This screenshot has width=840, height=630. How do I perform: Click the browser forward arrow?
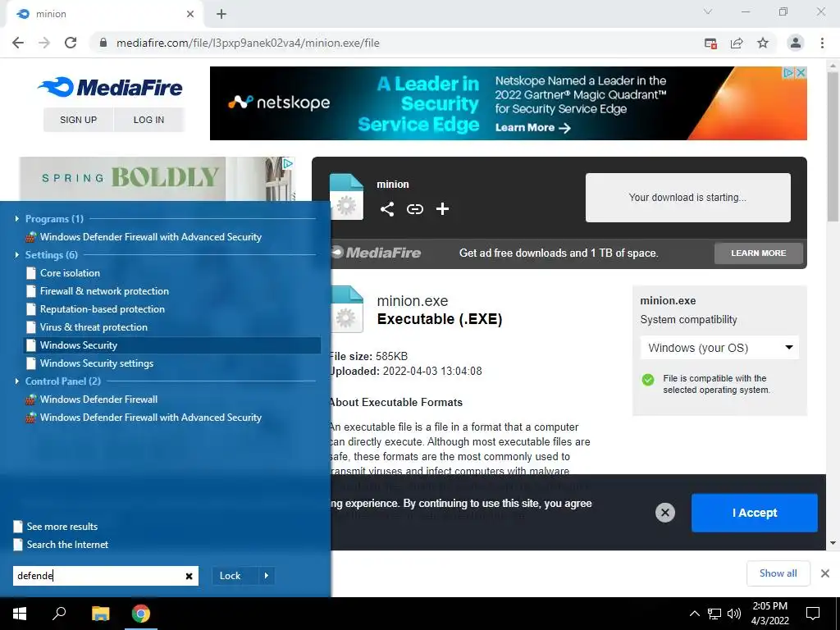tap(44, 43)
